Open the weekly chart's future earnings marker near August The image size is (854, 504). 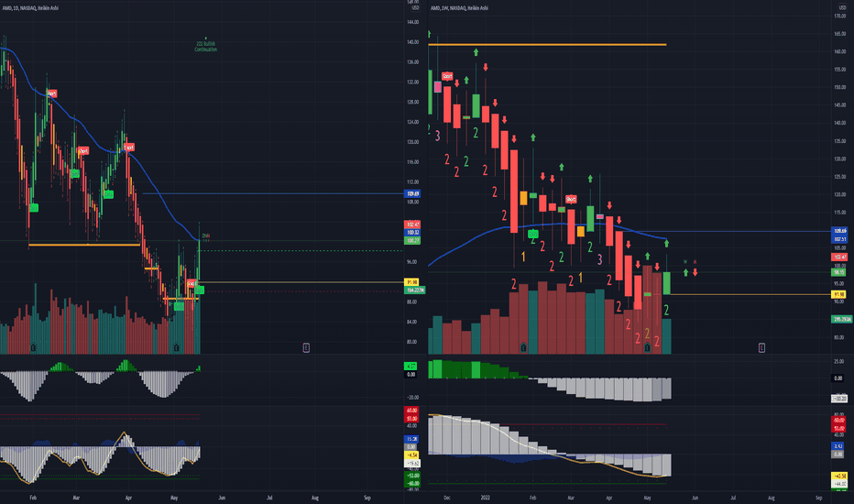tap(761, 347)
